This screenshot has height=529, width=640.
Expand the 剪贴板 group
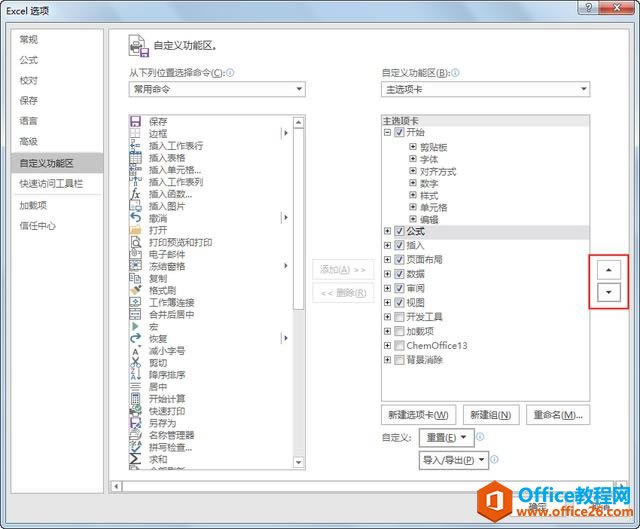pos(413,147)
